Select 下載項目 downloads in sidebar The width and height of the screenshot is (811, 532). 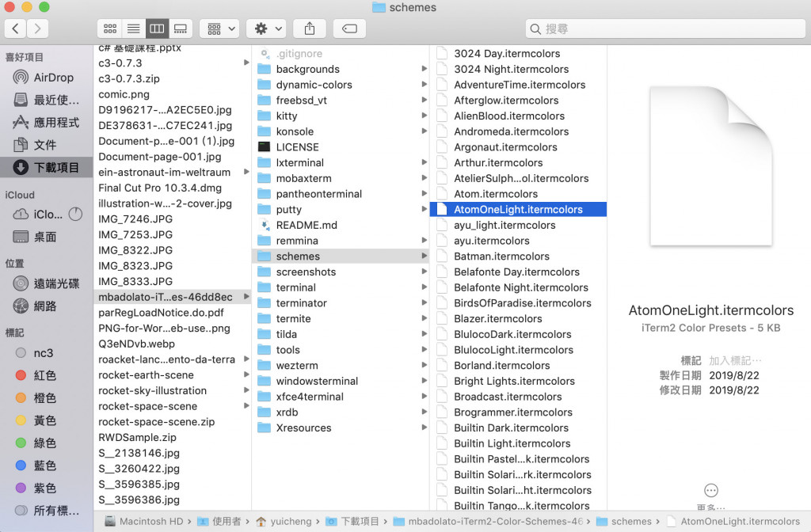(x=47, y=168)
